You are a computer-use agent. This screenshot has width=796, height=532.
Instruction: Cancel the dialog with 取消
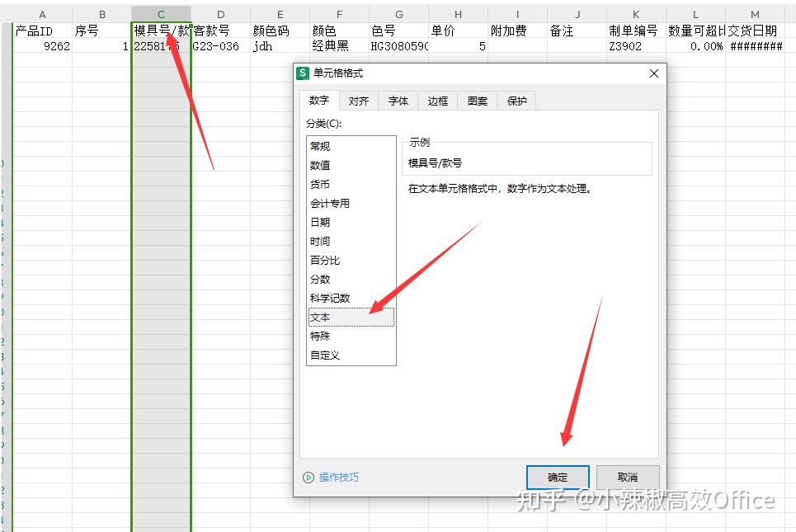[627, 477]
